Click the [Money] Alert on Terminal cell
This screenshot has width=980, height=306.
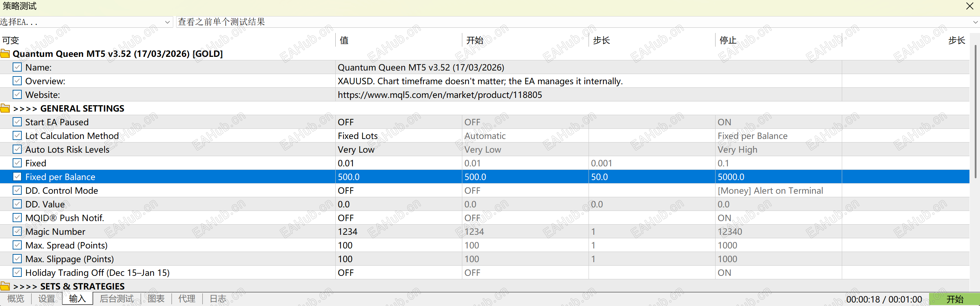(778, 191)
